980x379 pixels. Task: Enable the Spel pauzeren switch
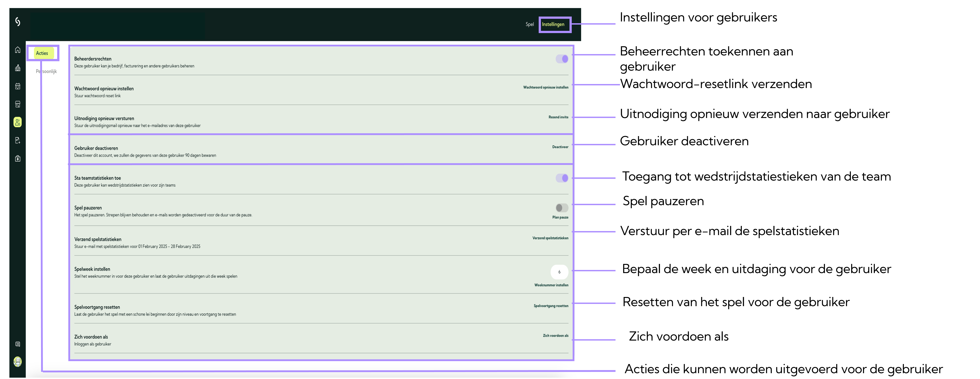562,208
